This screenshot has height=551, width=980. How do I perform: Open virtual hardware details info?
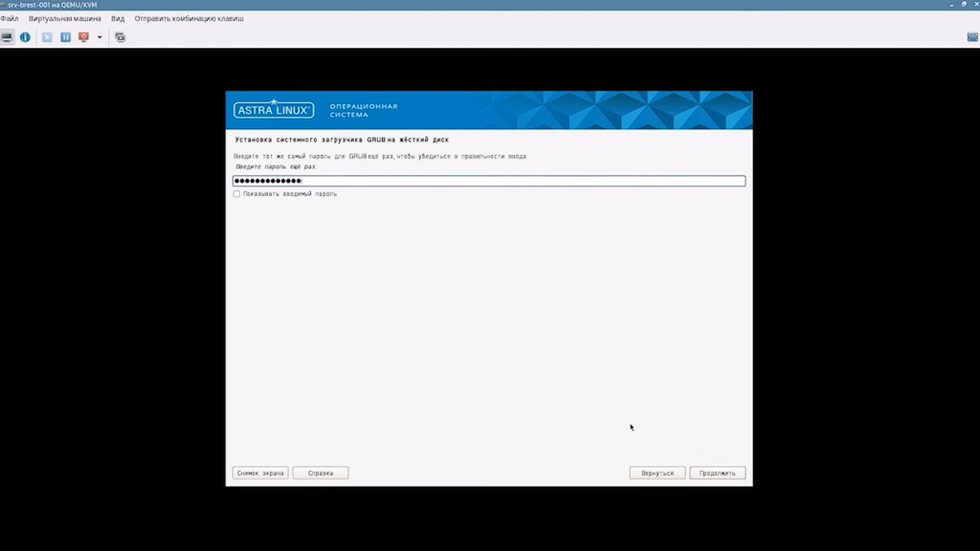coord(25,37)
